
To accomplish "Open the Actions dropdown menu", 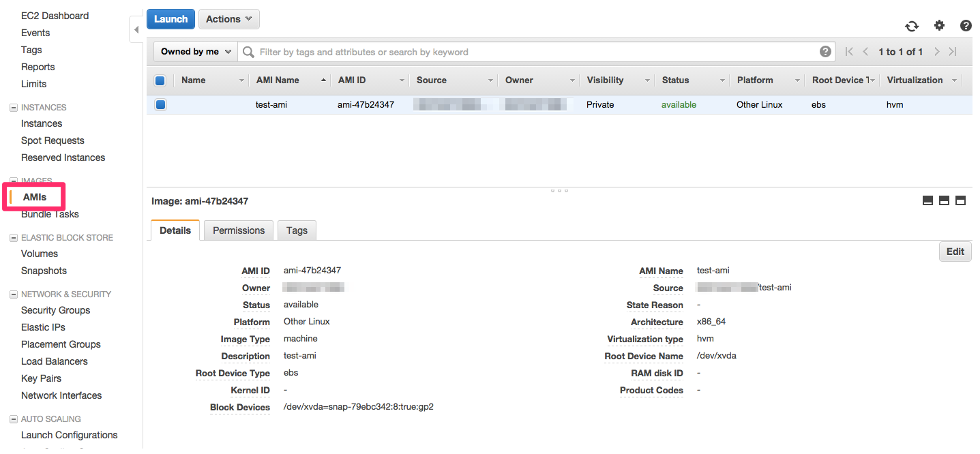I will pos(228,19).
